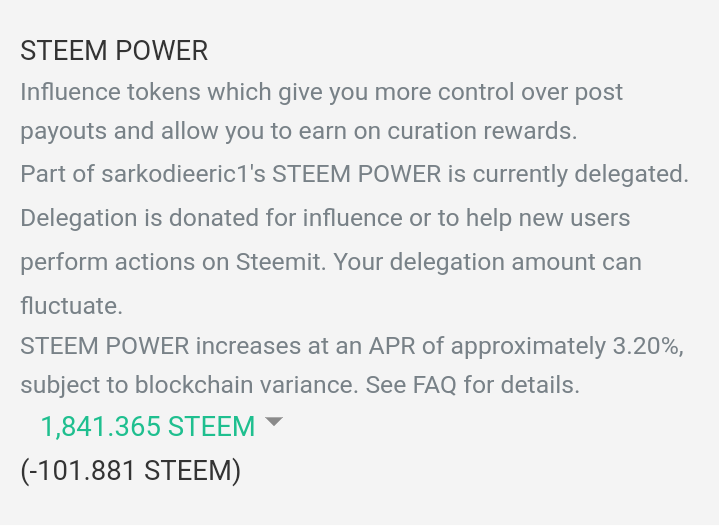Select the (-101.881 STEEM) delegated amount
The image size is (719, 526).
coord(130,470)
